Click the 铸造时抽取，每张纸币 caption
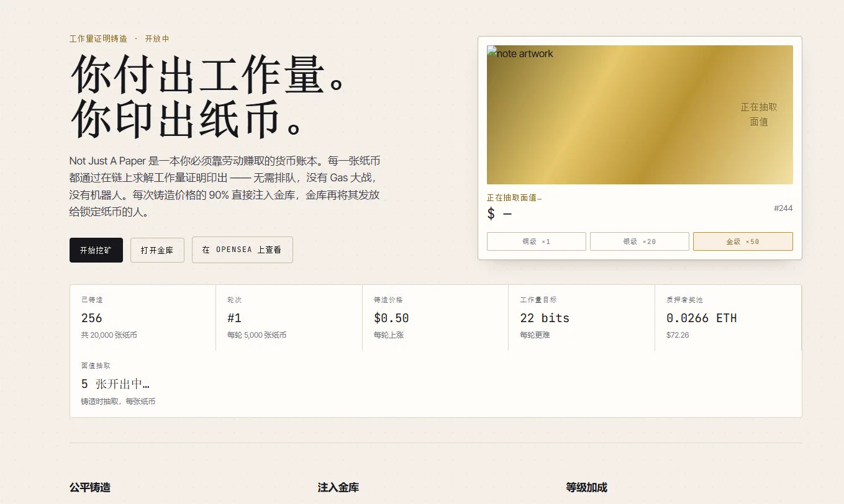This screenshot has height=504, width=844. tap(118, 402)
